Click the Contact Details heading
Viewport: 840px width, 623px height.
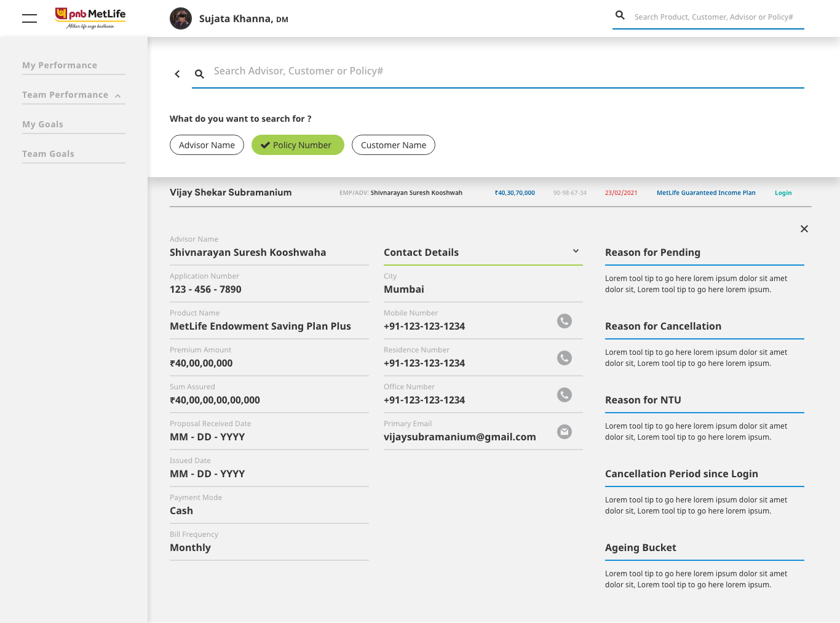(x=421, y=253)
